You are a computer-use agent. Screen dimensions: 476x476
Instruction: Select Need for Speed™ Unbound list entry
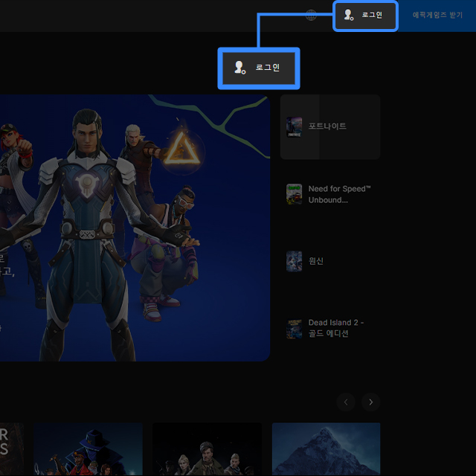pyautogui.click(x=339, y=194)
